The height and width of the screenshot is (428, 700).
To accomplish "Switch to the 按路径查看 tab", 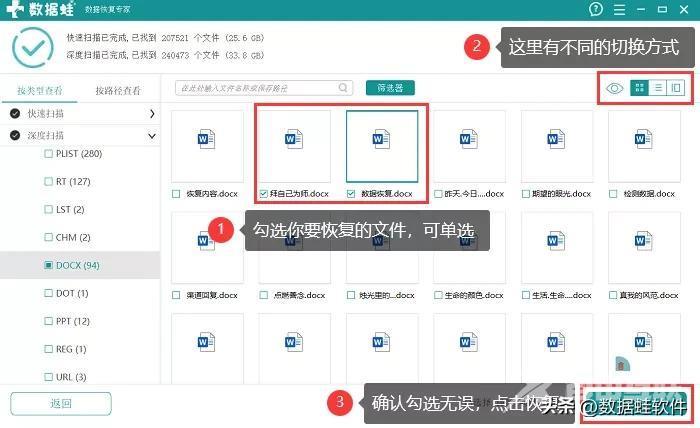I will [118, 91].
